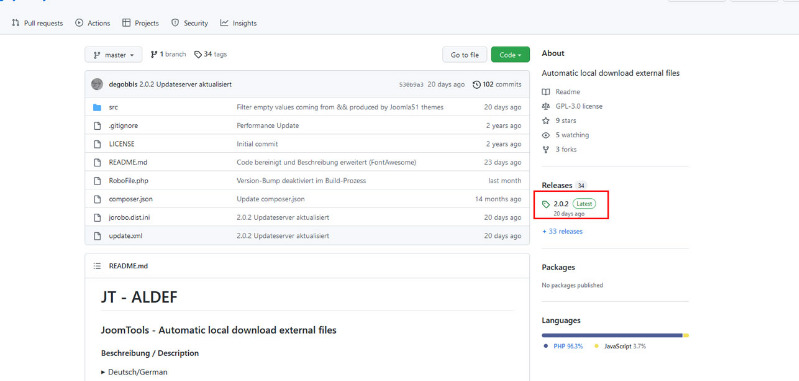This screenshot has height=381, width=799.
Task: Click the scale icon beside GPL-3.0 license
Action: coord(546,106)
